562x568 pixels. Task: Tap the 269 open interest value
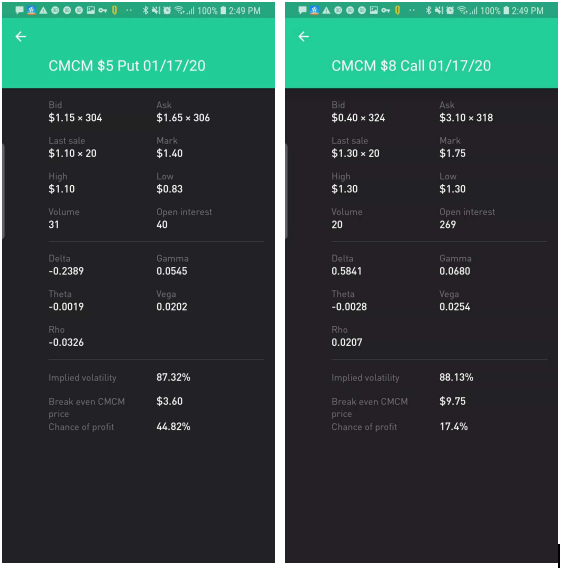pos(447,225)
